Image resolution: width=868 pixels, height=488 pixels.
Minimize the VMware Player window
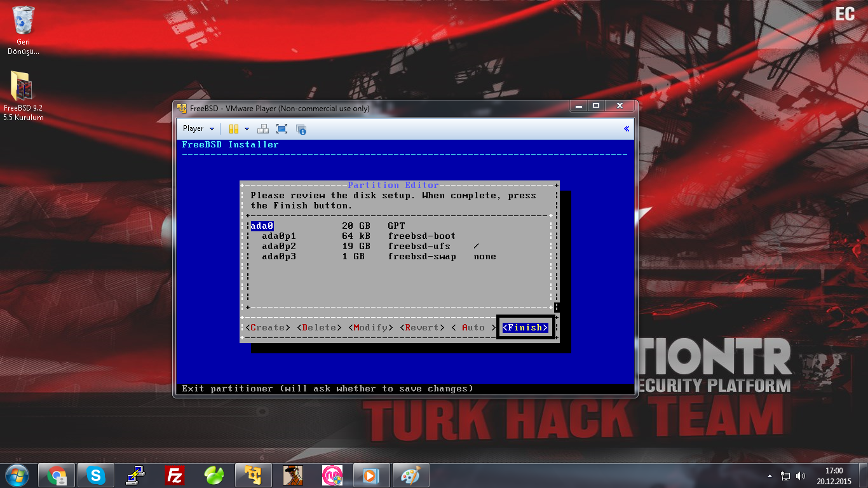click(x=579, y=106)
